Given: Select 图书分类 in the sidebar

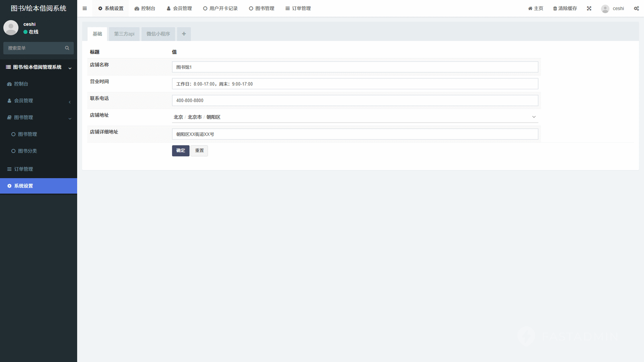Looking at the screenshot, I should (x=27, y=151).
